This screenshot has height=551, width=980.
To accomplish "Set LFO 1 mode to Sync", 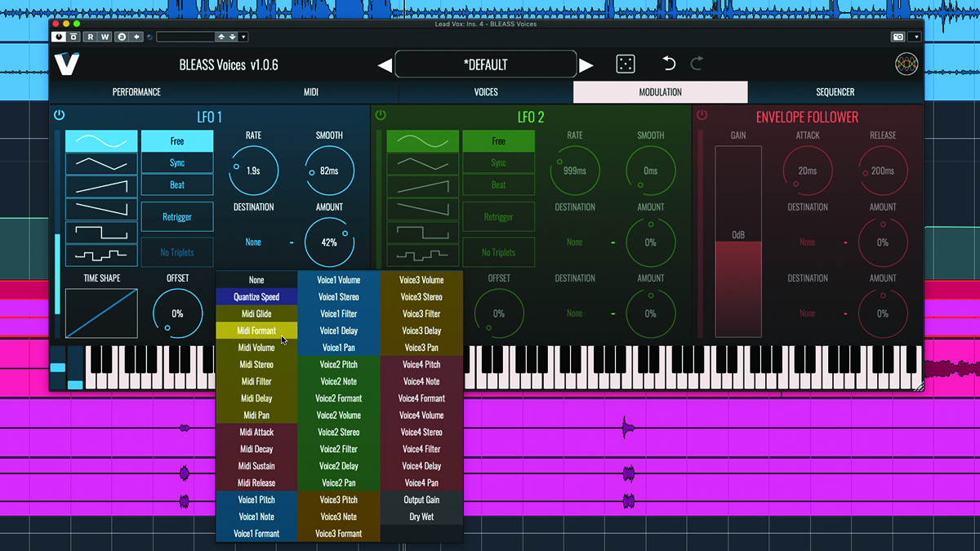I will pyautogui.click(x=177, y=162).
